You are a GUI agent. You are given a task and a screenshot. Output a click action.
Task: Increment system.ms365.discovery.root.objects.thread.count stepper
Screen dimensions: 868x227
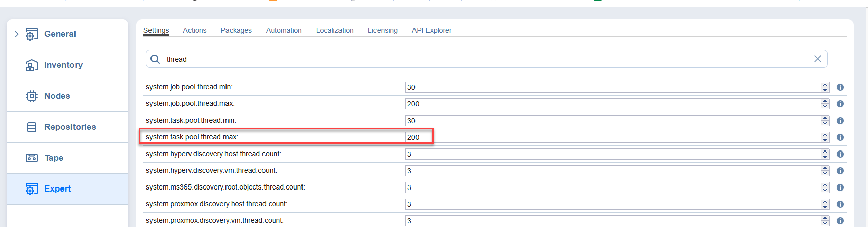coord(825,185)
